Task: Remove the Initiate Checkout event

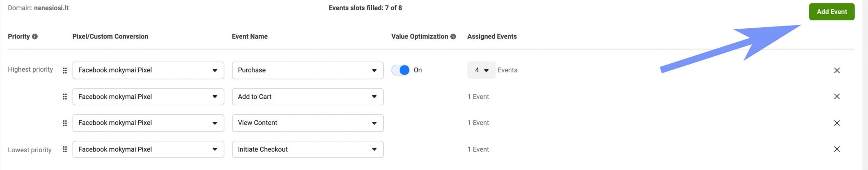Action: (x=836, y=149)
